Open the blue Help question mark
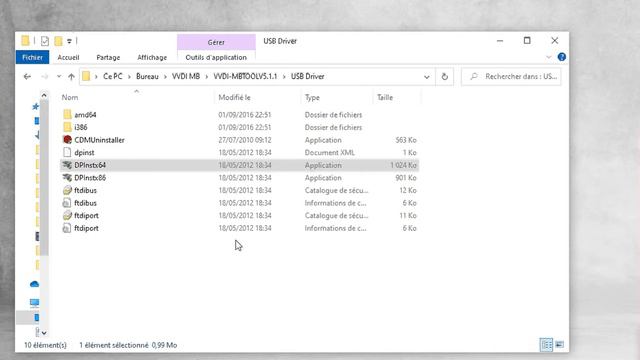Screen dimensions: 640x360 pyautogui.click(x=562, y=57)
